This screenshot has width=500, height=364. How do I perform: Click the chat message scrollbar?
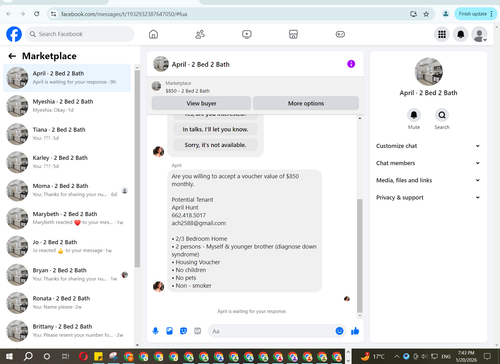359,255
